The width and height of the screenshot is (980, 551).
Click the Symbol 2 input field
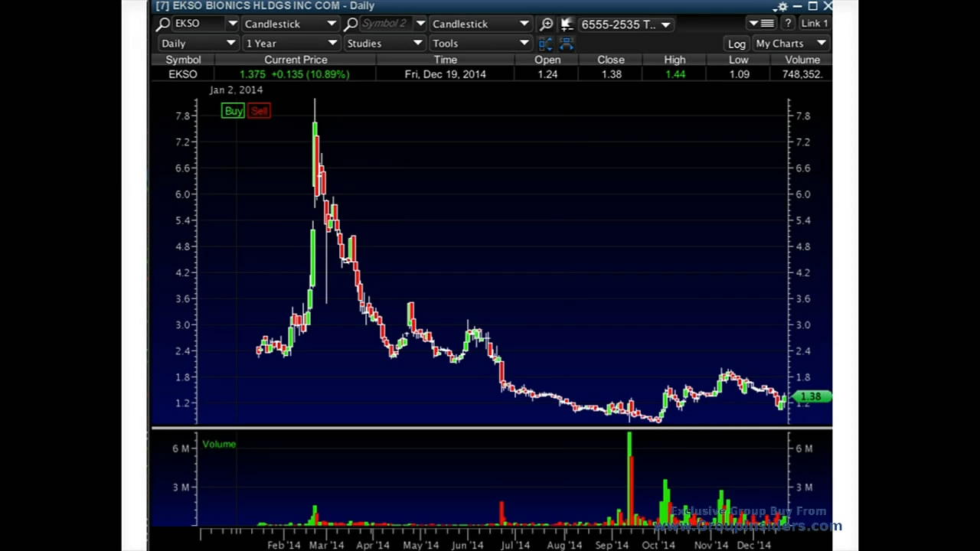(386, 24)
